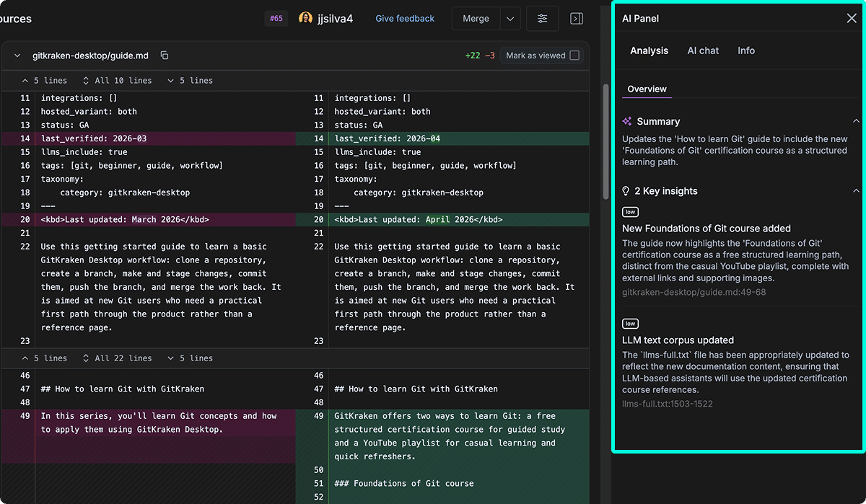This screenshot has height=504, width=866.
Task: Click the removed line 'last_verified: 2026-03'
Action: click(x=94, y=138)
